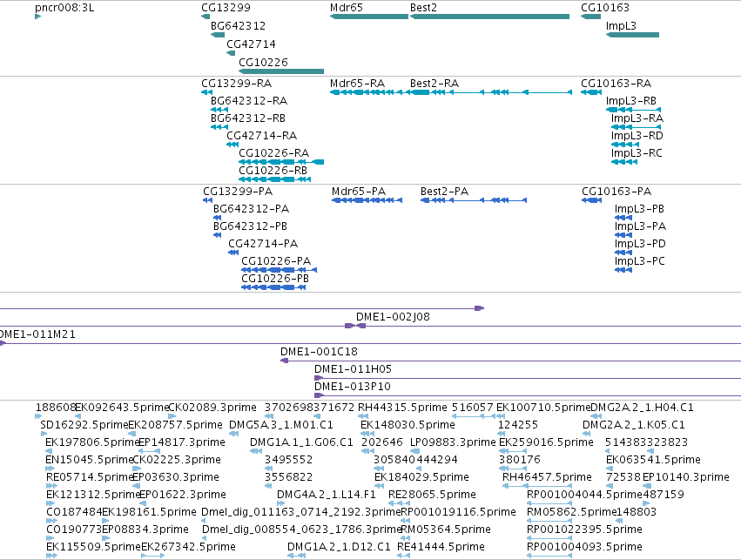The image size is (741, 560).
Task: Click the DME1-011M21 label
Action: pos(37,334)
